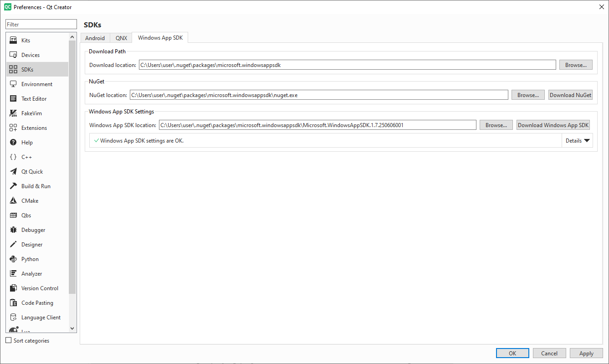
Task: Expand the Details dropdown arrow
Action: pyautogui.click(x=587, y=141)
